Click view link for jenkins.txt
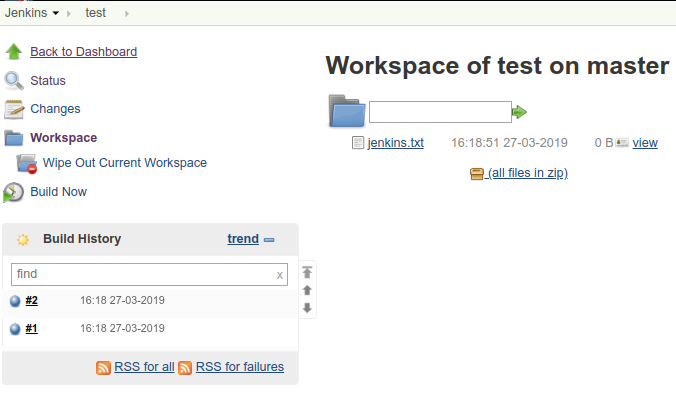 645,143
